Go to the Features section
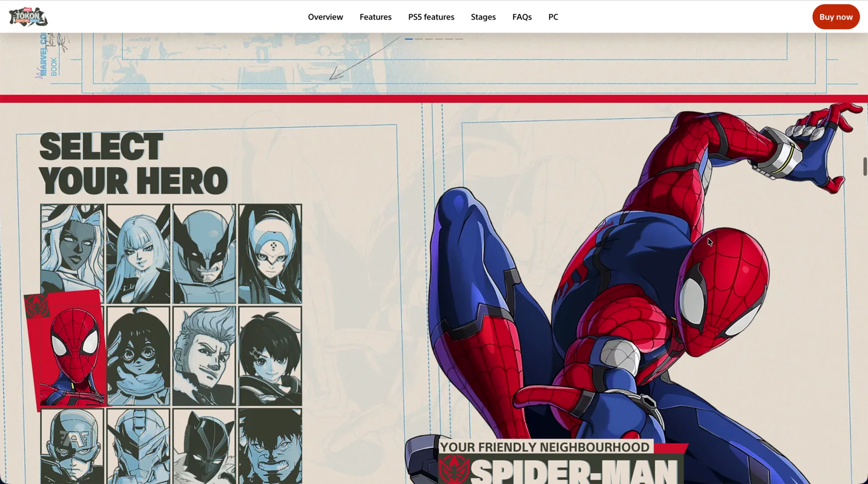868x484 pixels. pyautogui.click(x=375, y=17)
